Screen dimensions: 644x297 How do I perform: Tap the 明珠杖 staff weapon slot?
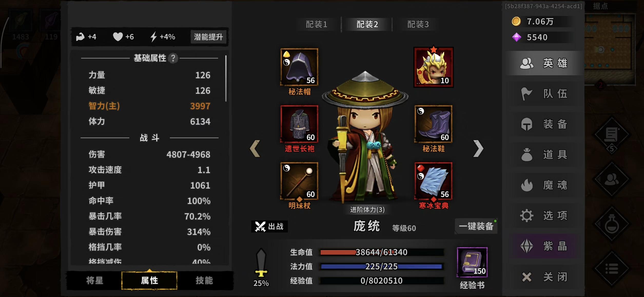click(299, 181)
